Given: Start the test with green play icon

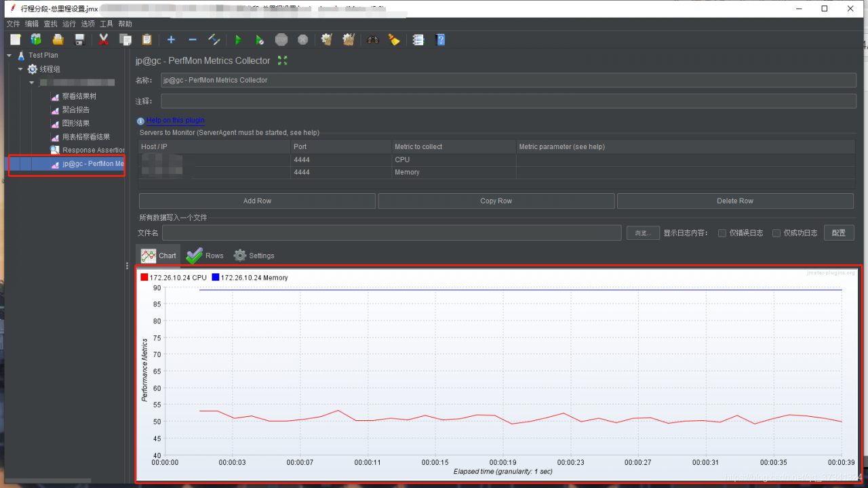Looking at the screenshot, I should [x=237, y=40].
